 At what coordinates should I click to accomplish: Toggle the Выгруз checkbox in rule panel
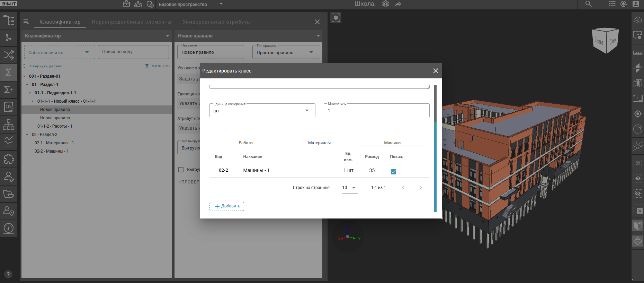[x=181, y=170]
